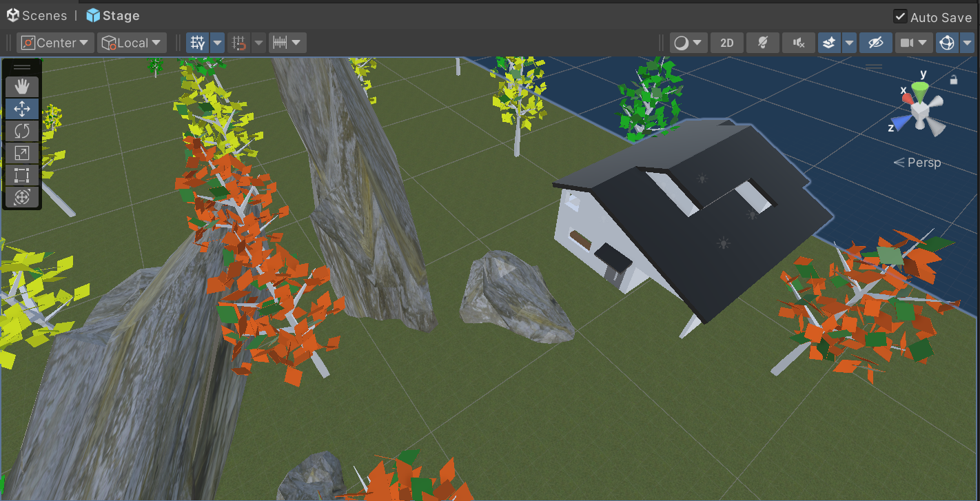The height and width of the screenshot is (501, 980).
Task: Open the Local handle rotation dropdown
Action: pos(132,43)
